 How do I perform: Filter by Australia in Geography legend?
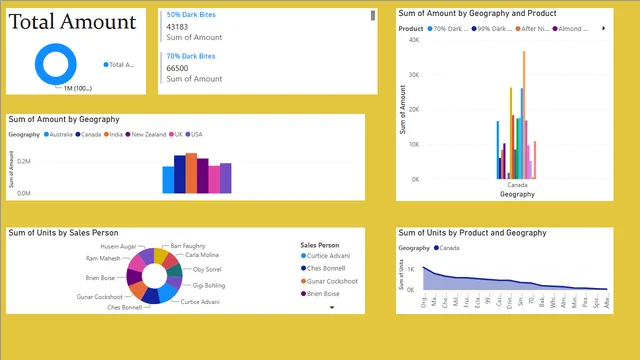click(x=58, y=134)
